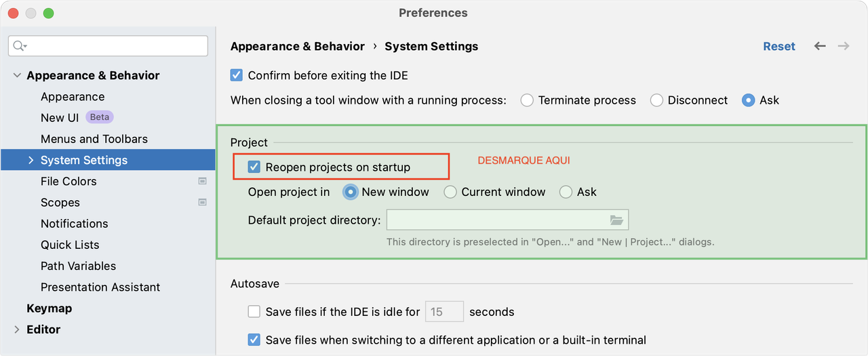
Task: Click the Scopes project-level icon
Action: (x=202, y=202)
